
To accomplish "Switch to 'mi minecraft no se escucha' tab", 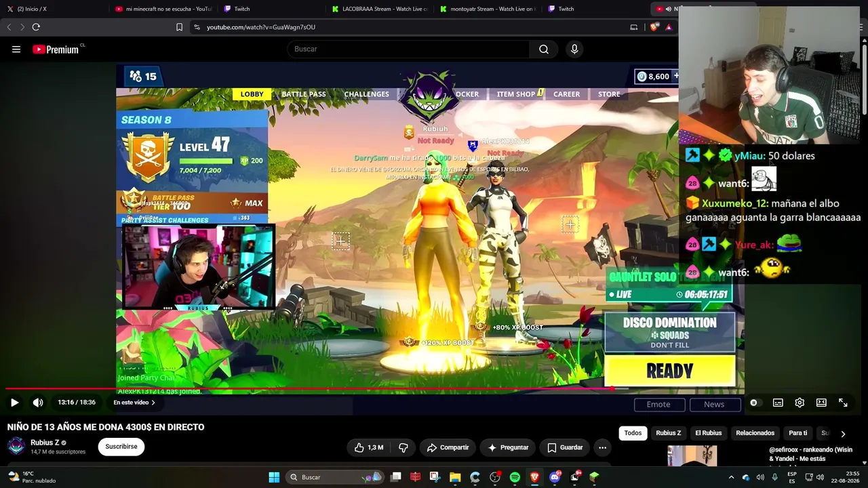I will (163, 9).
